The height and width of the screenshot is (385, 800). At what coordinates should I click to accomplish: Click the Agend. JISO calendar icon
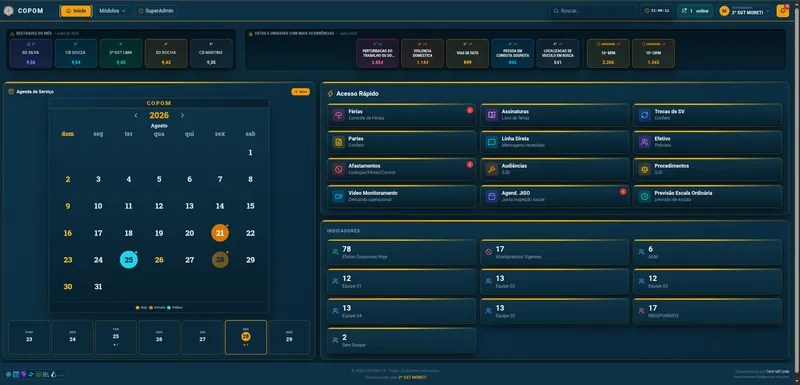click(491, 196)
